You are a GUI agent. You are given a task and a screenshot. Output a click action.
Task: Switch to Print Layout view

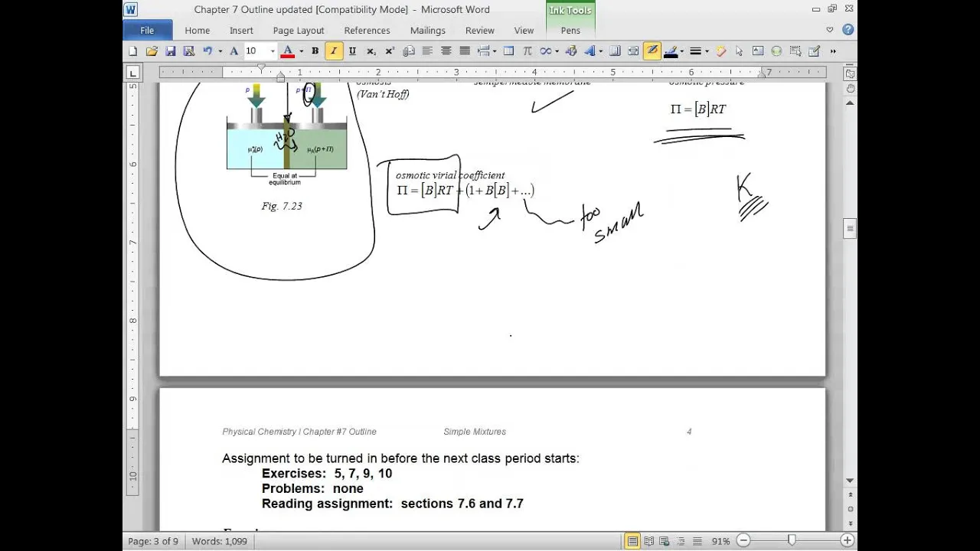632,541
